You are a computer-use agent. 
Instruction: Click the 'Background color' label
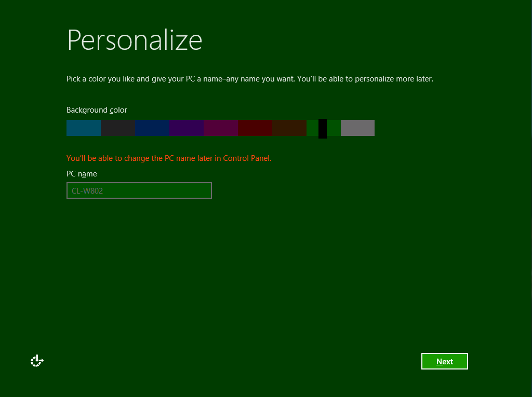point(97,110)
